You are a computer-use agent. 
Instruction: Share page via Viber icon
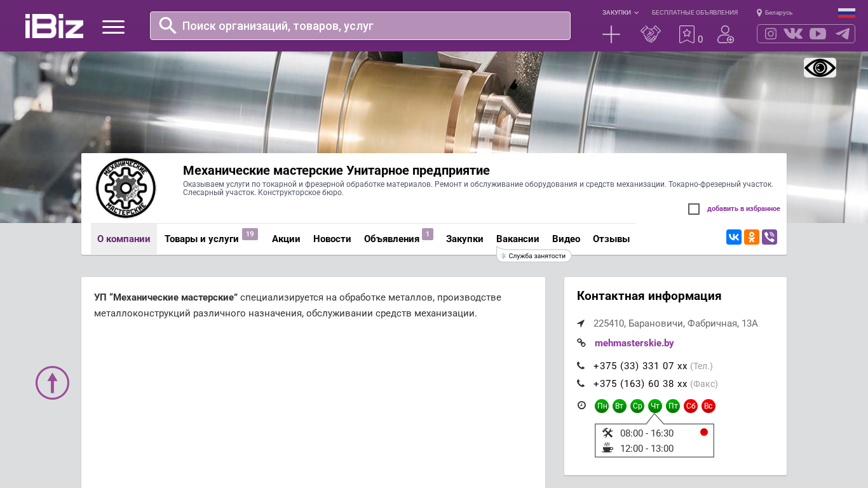click(770, 237)
